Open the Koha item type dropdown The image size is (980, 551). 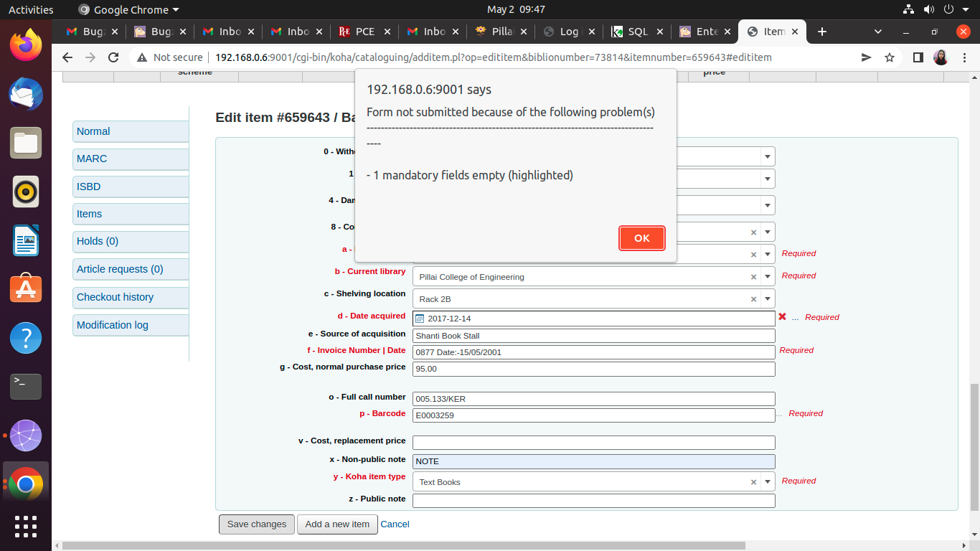(768, 482)
